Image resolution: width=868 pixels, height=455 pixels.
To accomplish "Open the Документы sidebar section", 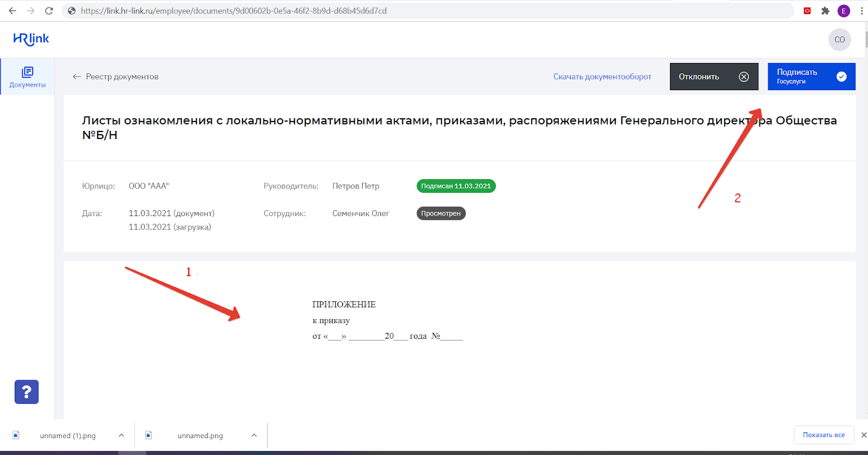I will tap(27, 77).
